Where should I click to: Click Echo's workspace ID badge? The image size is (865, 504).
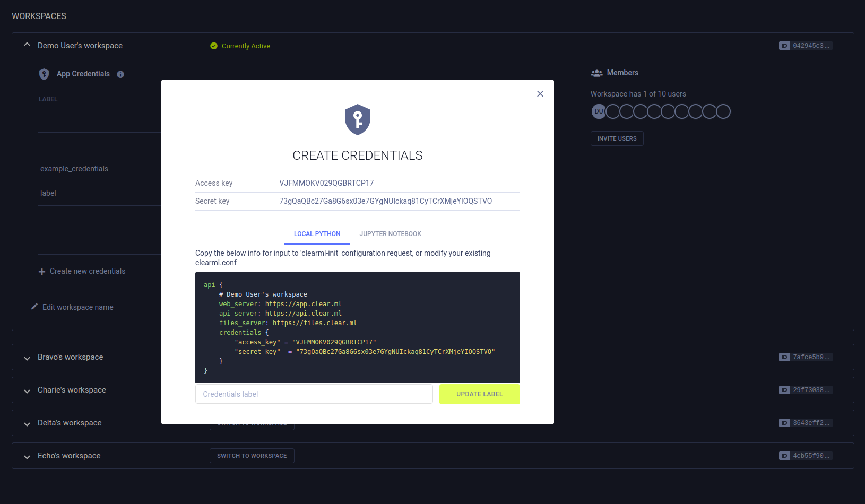click(x=805, y=456)
